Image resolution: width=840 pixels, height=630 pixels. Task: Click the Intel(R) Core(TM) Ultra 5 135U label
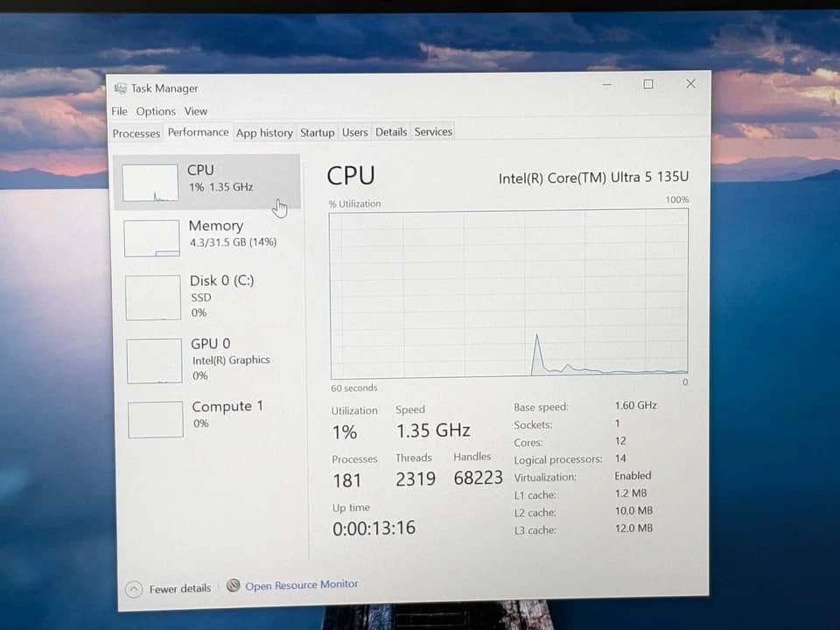(593, 178)
